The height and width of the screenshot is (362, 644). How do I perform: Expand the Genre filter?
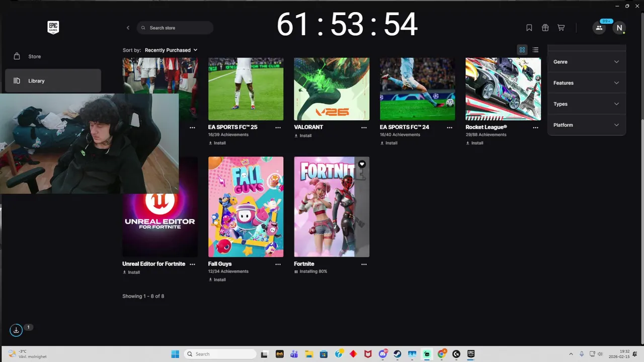tap(586, 62)
